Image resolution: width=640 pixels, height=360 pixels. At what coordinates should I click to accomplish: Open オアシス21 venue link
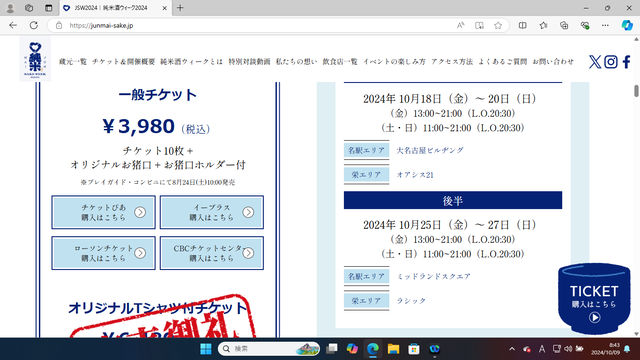point(415,175)
